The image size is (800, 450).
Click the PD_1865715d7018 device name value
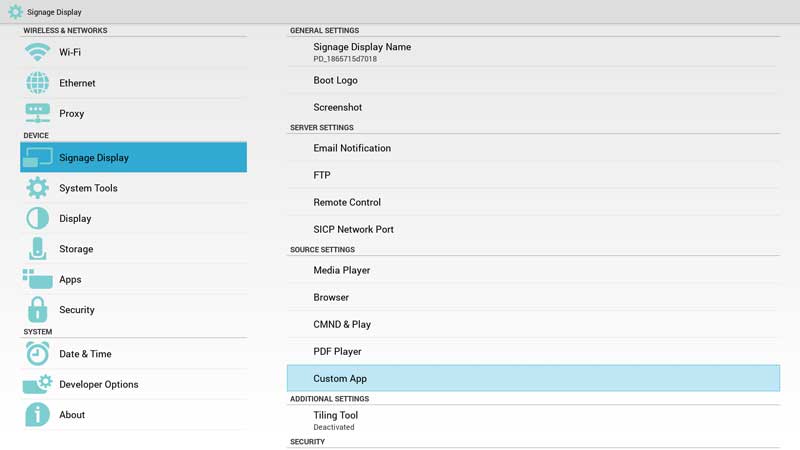point(345,59)
